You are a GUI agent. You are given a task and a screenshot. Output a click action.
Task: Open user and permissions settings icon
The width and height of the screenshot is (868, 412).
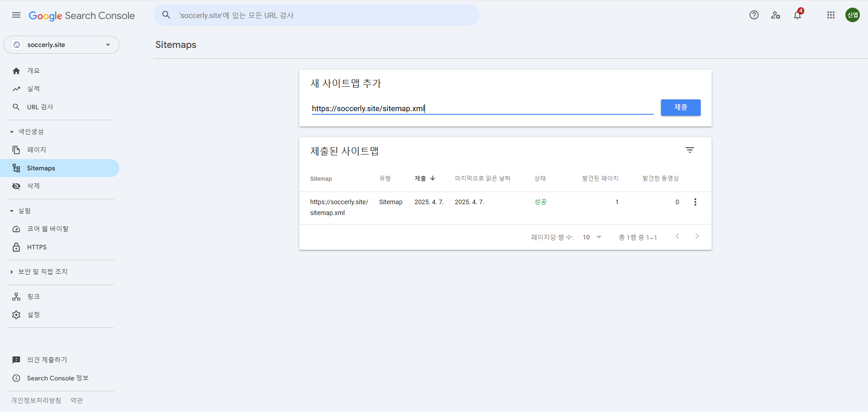pos(776,15)
